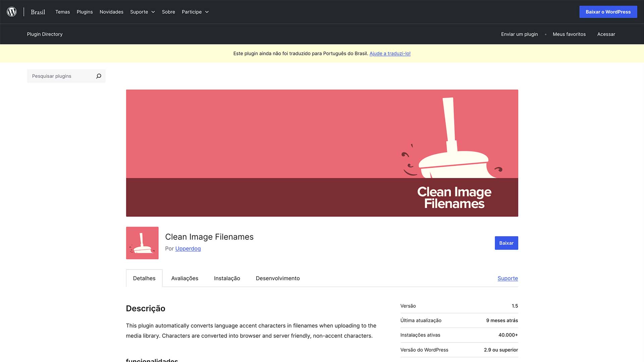Image resolution: width=644 pixels, height=362 pixels.
Task: Click the Acessar login link
Action: (x=606, y=34)
